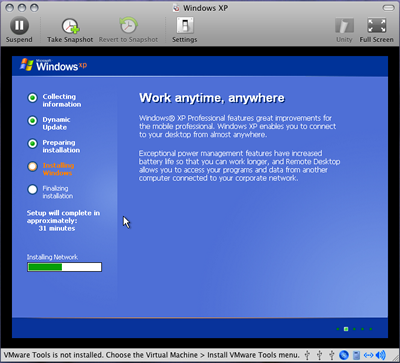
Task: Click the 'Windows XP' window title text
Action: pos(205,8)
